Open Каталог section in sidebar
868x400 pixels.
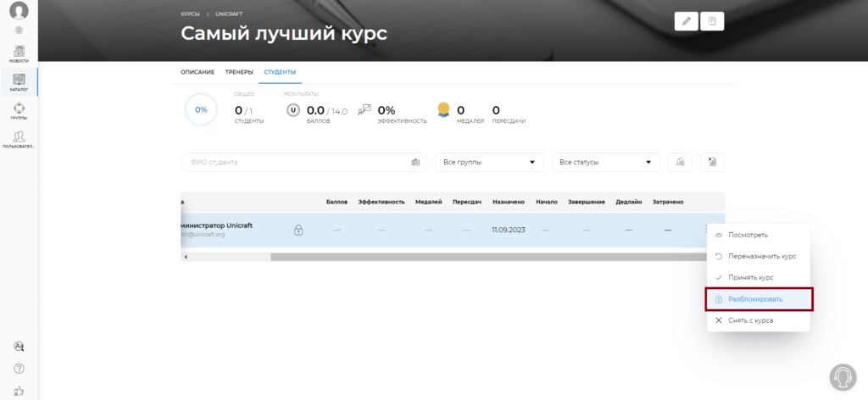pos(19,82)
